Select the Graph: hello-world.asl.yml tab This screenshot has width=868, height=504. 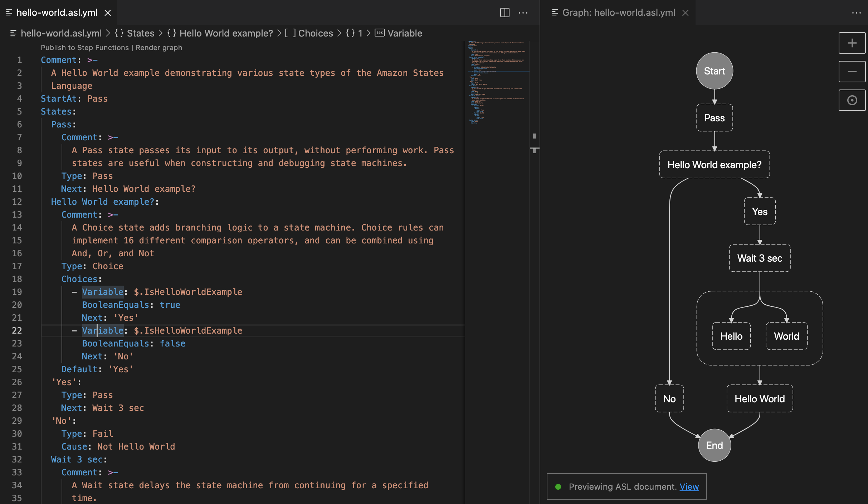[618, 13]
